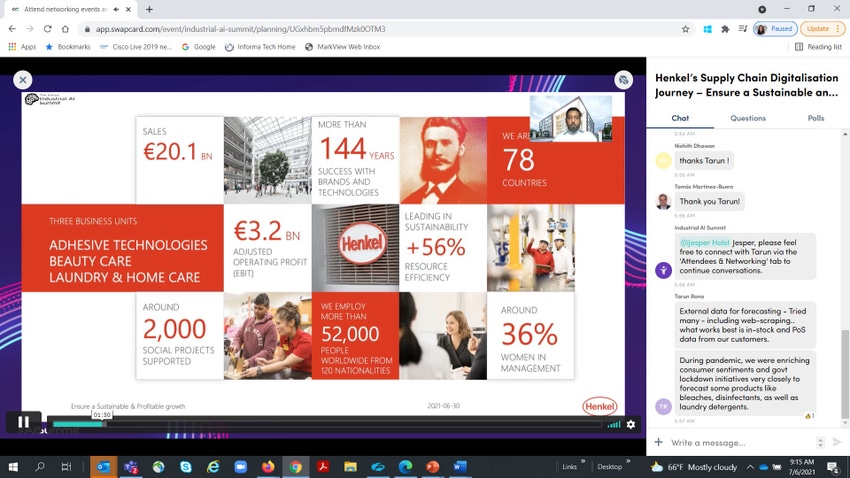Image resolution: width=850 pixels, height=478 pixels.
Task: Click the icon at the player's top-right corner
Action: coord(623,80)
